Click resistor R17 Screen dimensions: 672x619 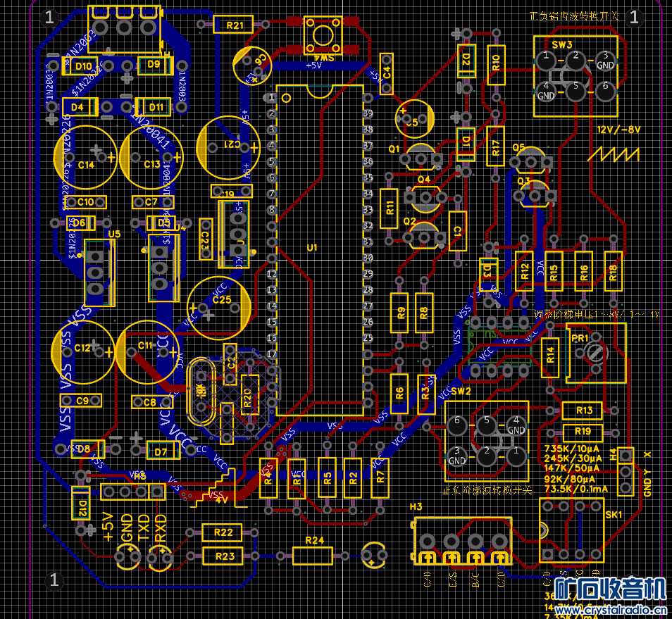point(495,146)
